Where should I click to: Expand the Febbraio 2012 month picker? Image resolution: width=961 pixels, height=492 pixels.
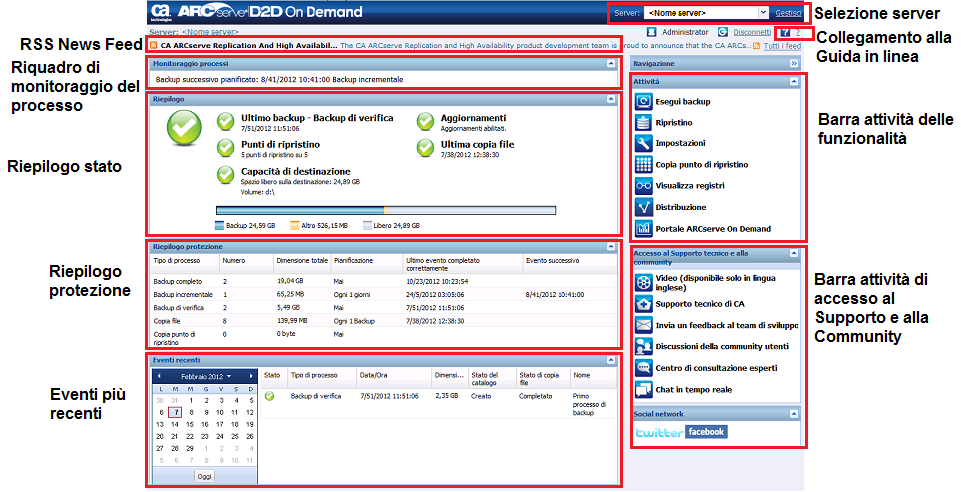click(227, 375)
